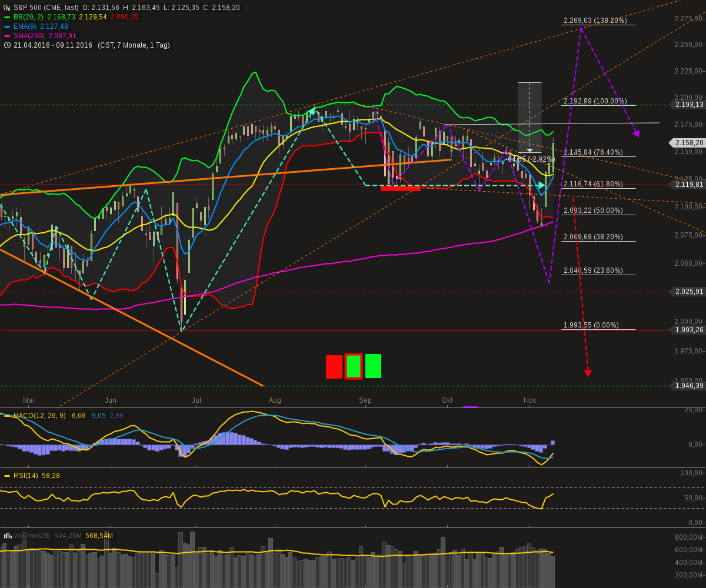This screenshot has height=588, width=706.
Task: Click the Volume(28) label
Action: point(32,536)
